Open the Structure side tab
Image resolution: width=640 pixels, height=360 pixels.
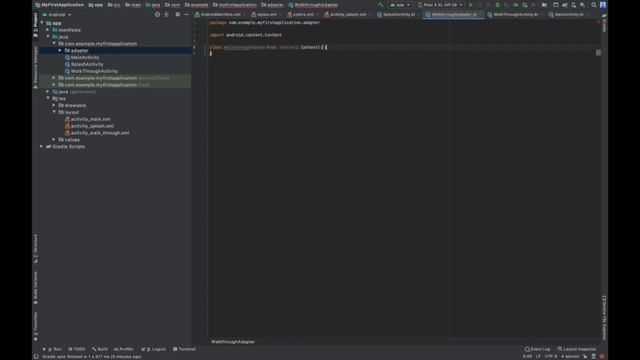click(36, 248)
